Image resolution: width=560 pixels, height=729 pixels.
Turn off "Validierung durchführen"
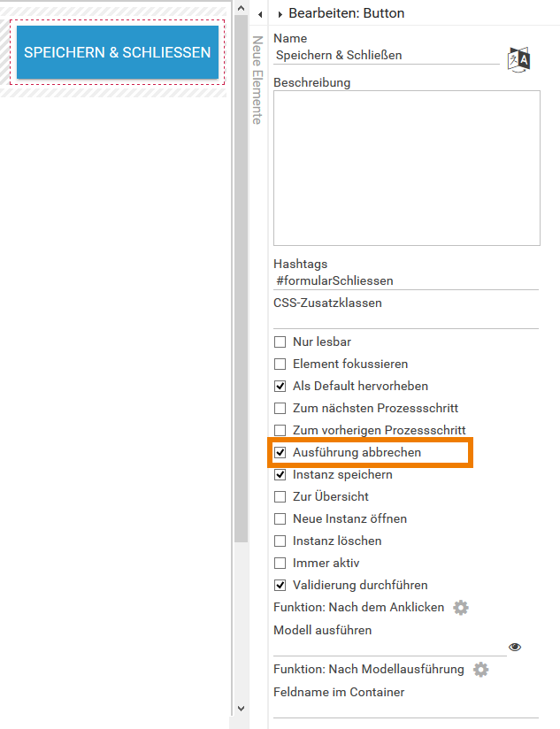point(280,585)
